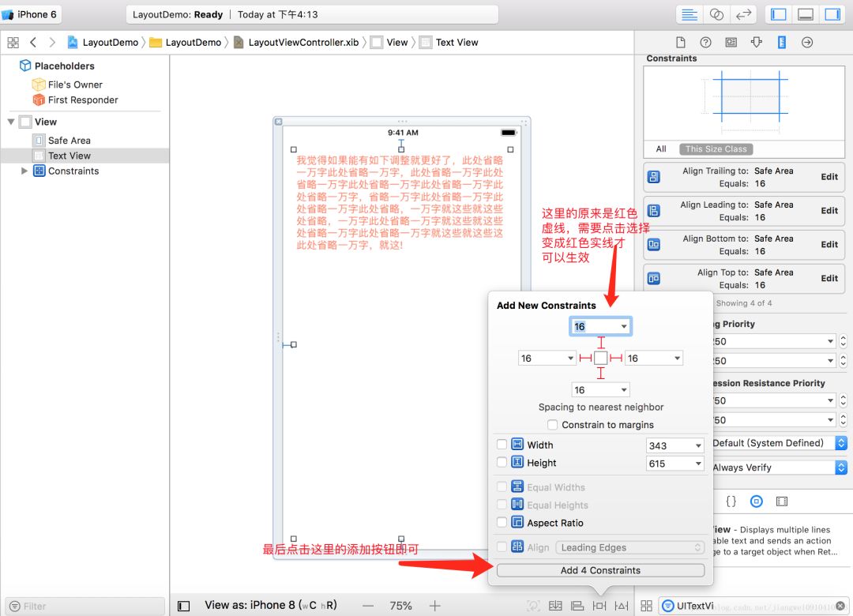Viewport: 853px width, 616px height.
Task: Select LayoutDemo project in breadcrumb
Action: (103, 43)
